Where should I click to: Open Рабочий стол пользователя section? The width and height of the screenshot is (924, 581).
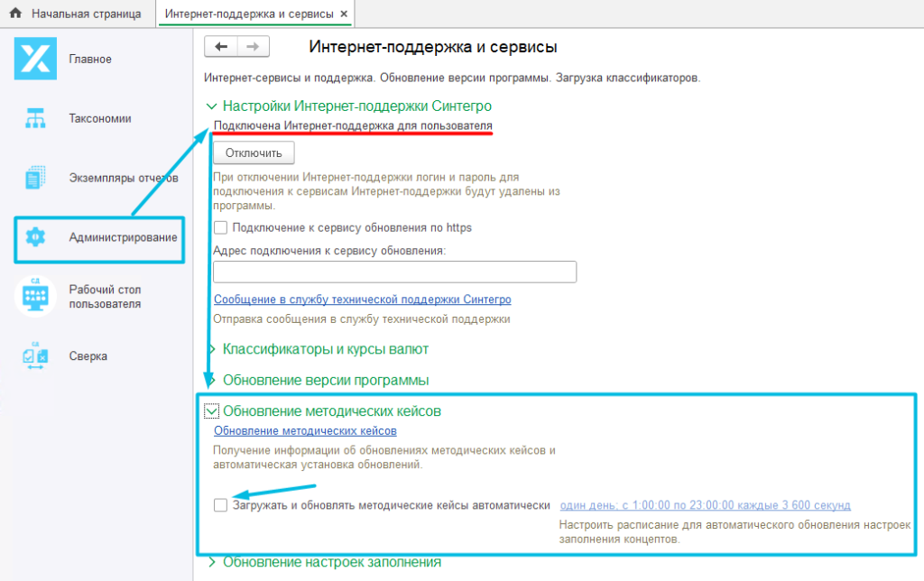[34, 297]
